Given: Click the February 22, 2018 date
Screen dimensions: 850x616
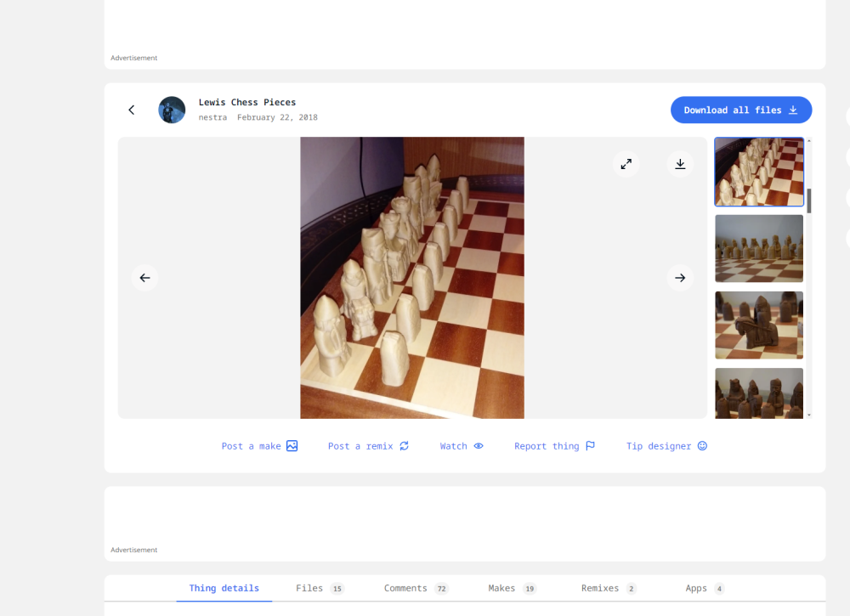Looking at the screenshot, I should pyautogui.click(x=277, y=117).
